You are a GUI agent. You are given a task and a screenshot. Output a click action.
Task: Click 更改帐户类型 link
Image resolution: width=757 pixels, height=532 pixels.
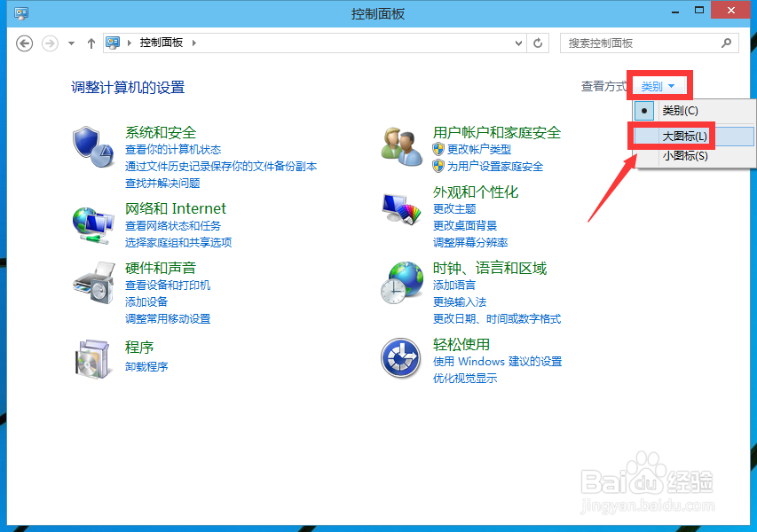point(479,150)
